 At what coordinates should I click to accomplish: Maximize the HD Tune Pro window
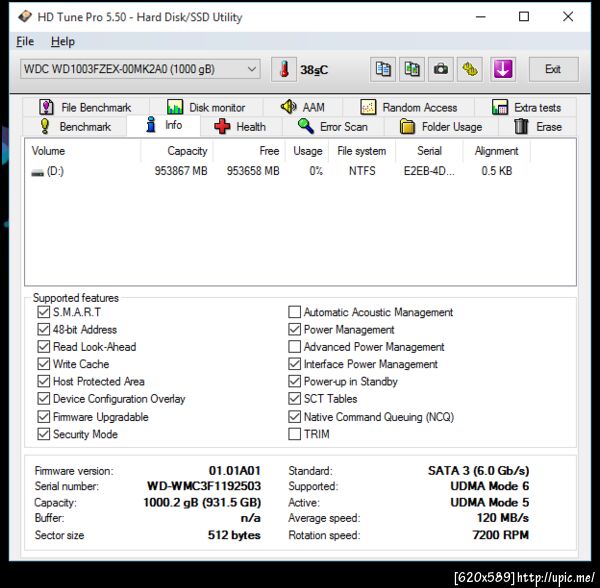(x=524, y=17)
